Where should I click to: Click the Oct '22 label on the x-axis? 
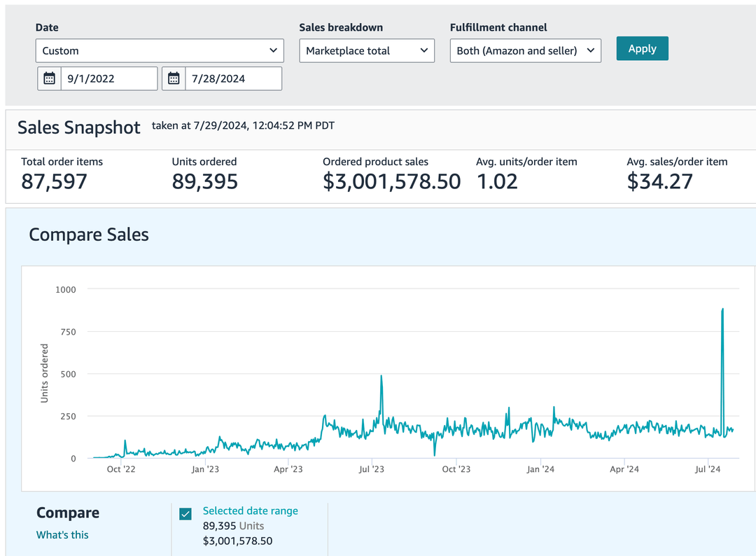122,469
